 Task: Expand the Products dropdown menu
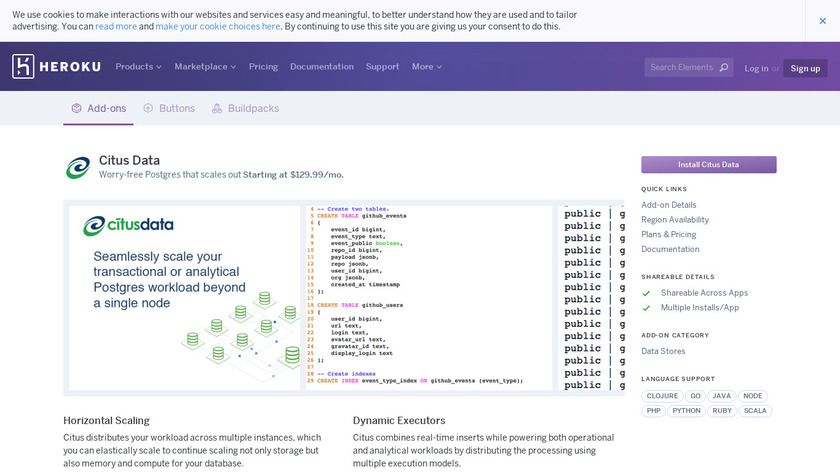pyautogui.click(x=138, y=67)
